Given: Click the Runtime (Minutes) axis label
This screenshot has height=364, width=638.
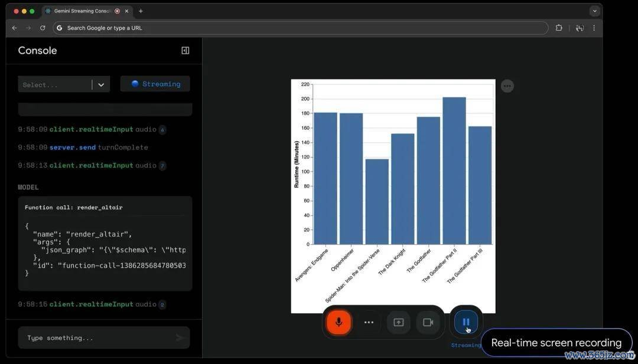Looking at the screenshot, I should pos(296,164).
